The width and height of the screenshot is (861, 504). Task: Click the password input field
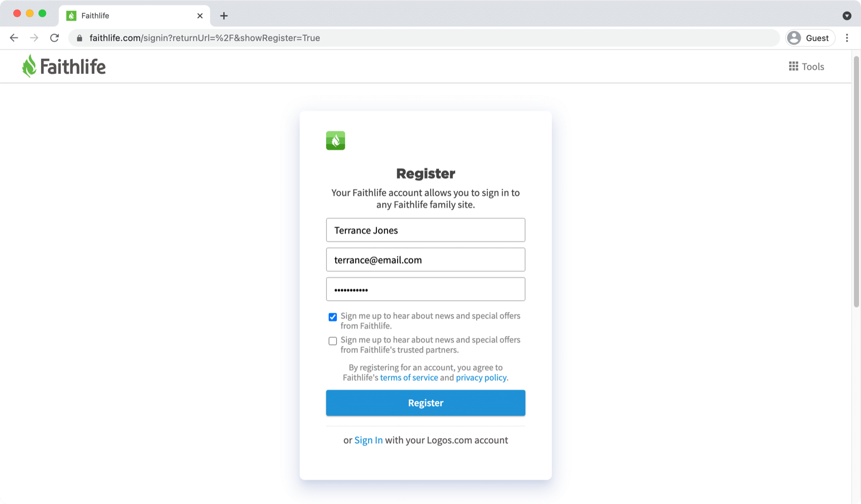click(x=425, y=289)
